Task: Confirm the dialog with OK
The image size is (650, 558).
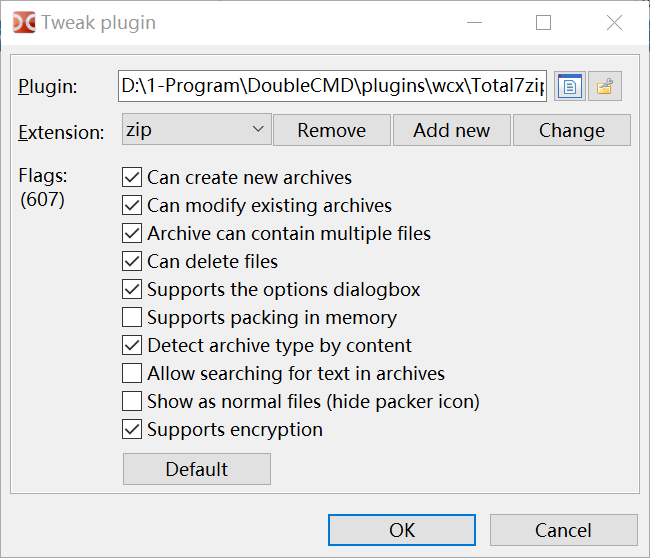Action: point(402,530)
